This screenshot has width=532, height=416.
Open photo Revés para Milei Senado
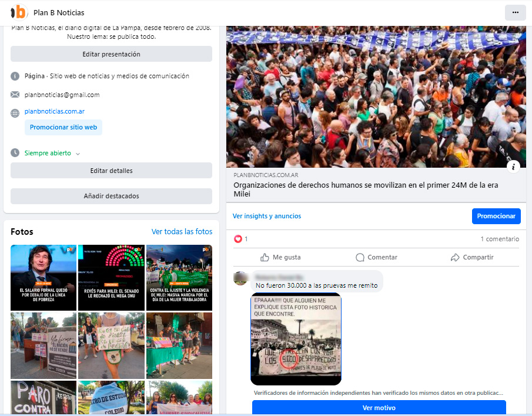[x=111, y=278]
